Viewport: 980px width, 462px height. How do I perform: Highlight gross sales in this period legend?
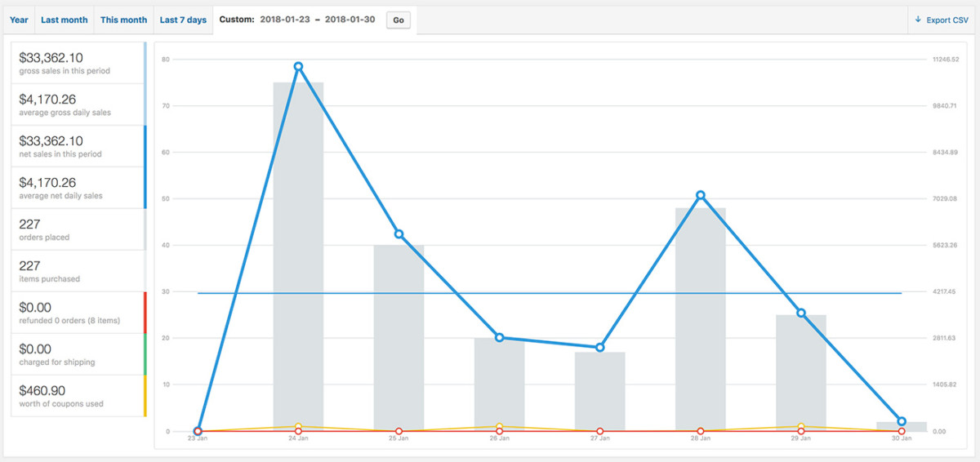78,63
